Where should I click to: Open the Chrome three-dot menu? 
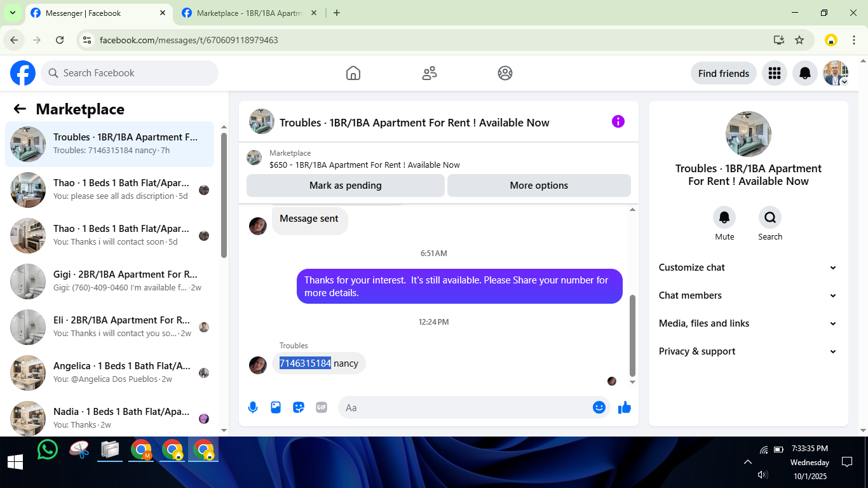coord(854,40)
